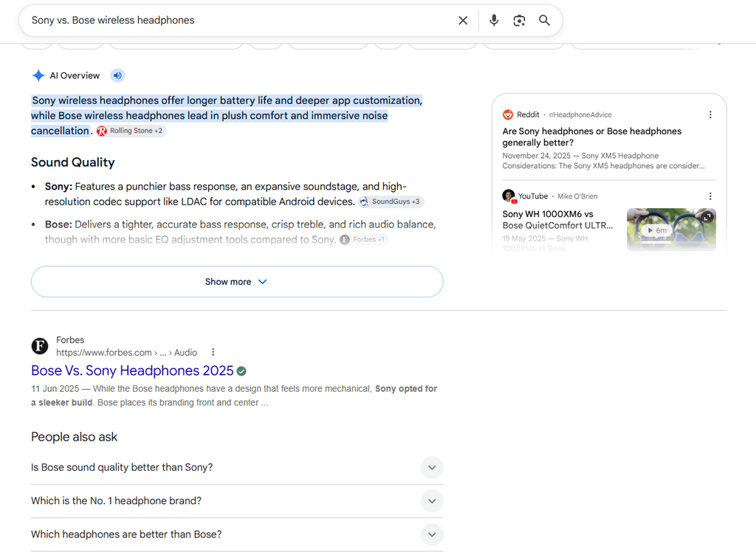This screenshot has width=756, height=555.
Task: Open the Forbes +1 source chip
Action: coord(364,239)
